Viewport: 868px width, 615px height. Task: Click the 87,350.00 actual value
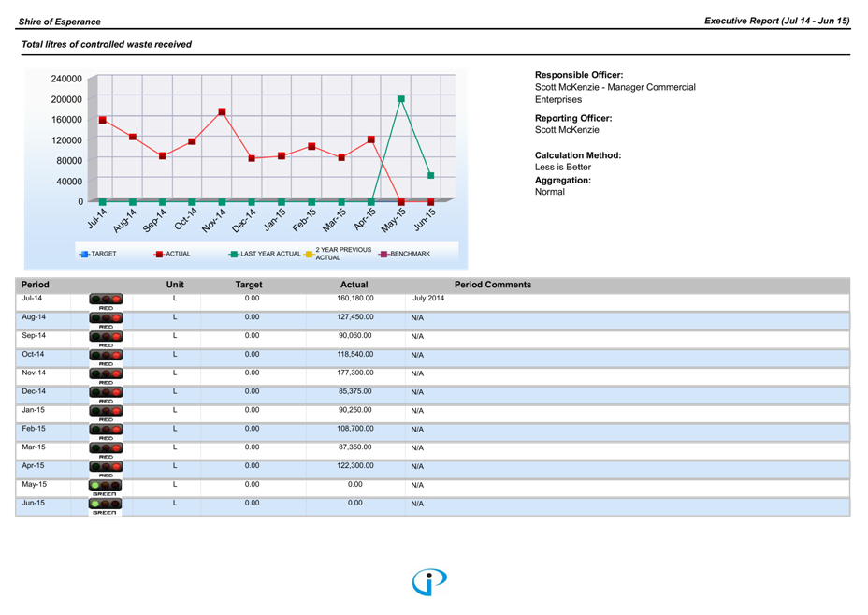click(354, 447)
